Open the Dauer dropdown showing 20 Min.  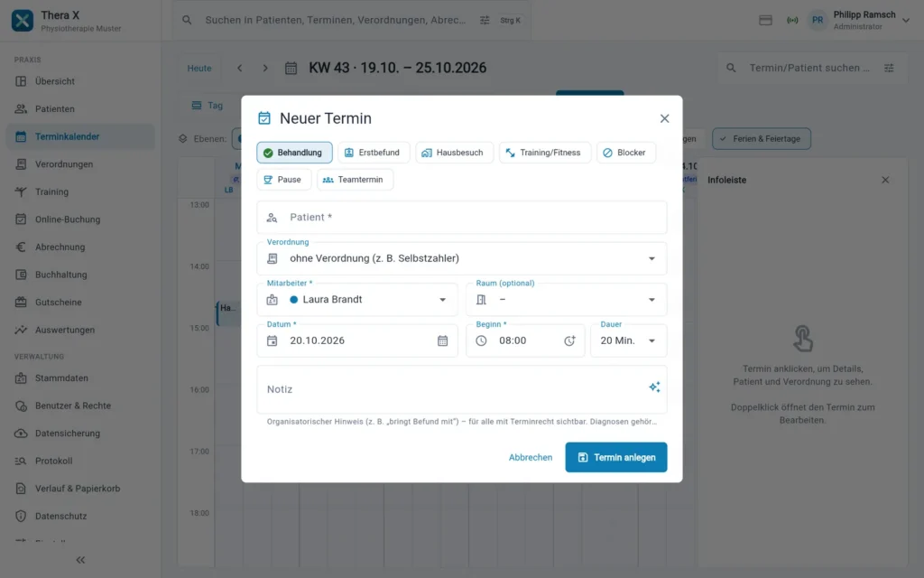pyautogui.click(x=629, y=340)
